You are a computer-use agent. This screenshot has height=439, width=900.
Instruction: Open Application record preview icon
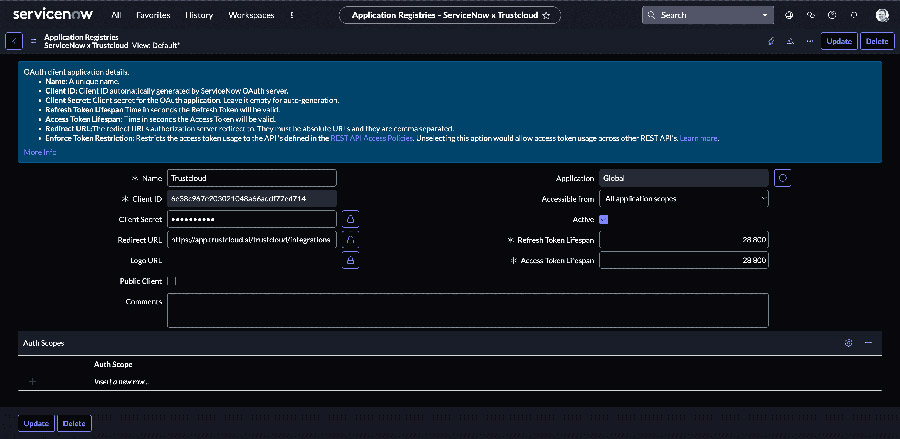tap(782, 178)
